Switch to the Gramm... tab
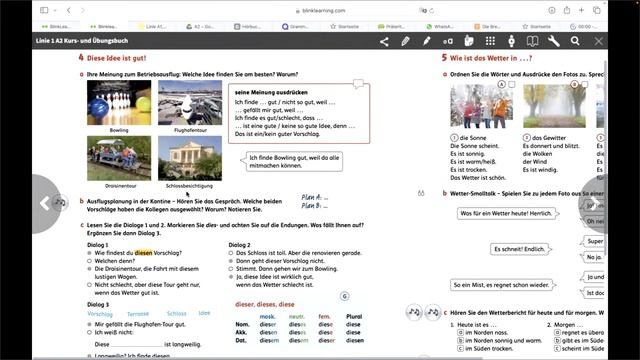This screenshot has width=640, height=360. (295, 27)
